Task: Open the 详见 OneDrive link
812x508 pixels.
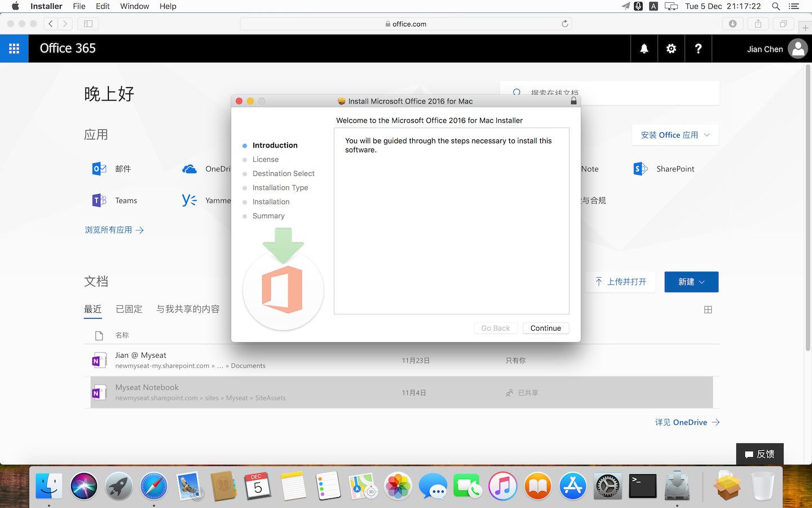Action: pyautogui.click(x=687, y=422)
